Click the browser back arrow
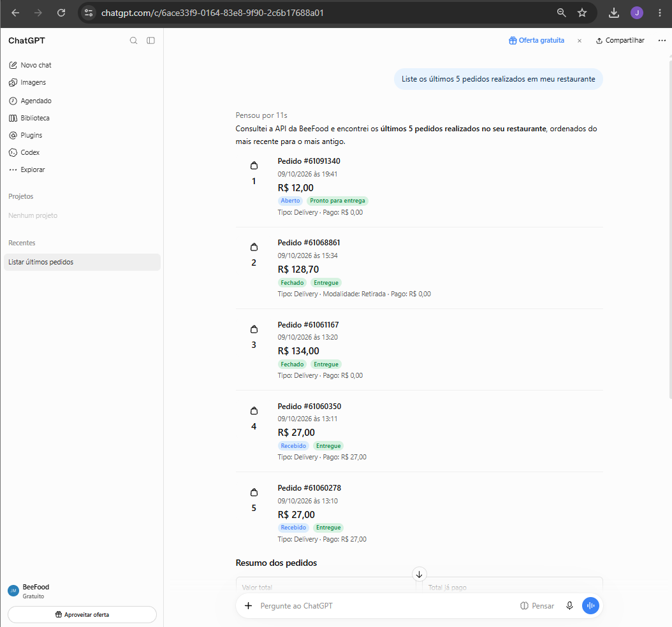The image size is (672, 627). pos(15,13)
